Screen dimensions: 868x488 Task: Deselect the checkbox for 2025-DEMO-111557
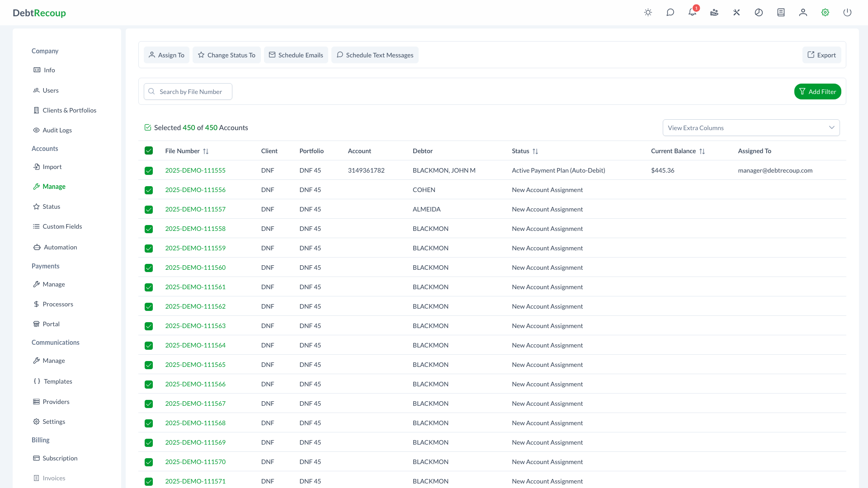(149, 209)
